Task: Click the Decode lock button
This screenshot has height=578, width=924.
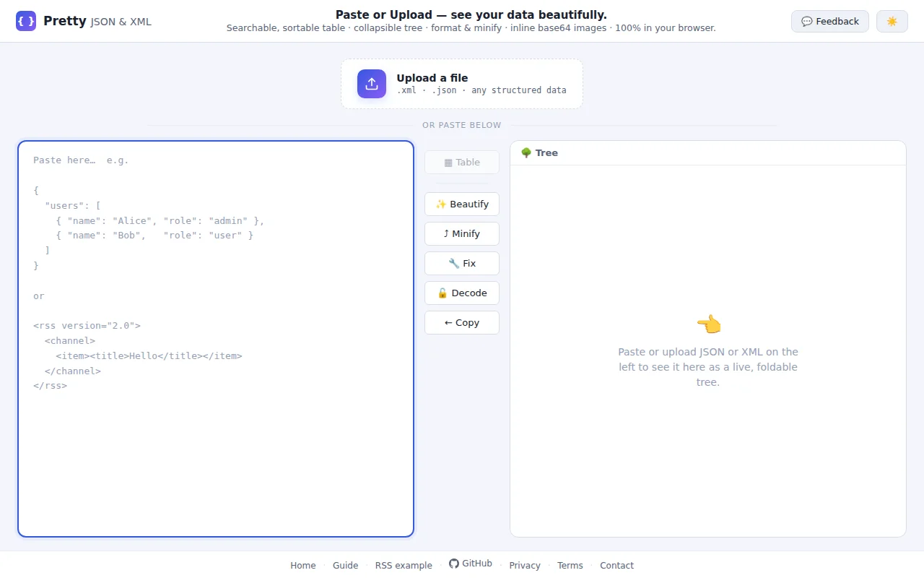Action: [x=462, y=293]
